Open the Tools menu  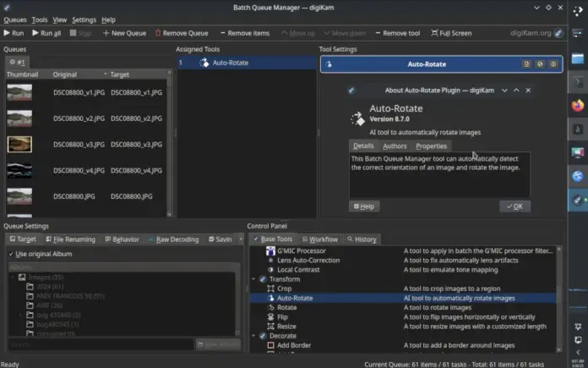(x=40, y=19)
